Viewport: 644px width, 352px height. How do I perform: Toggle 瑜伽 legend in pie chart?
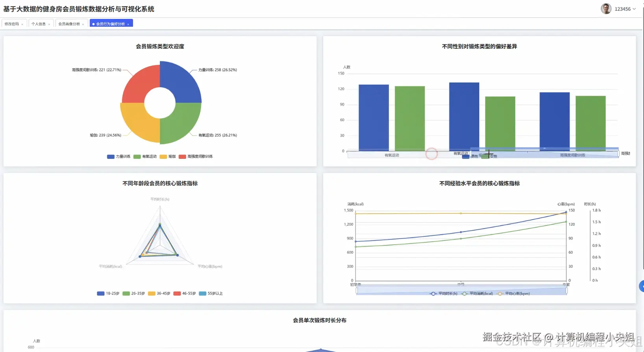point(168,157)
